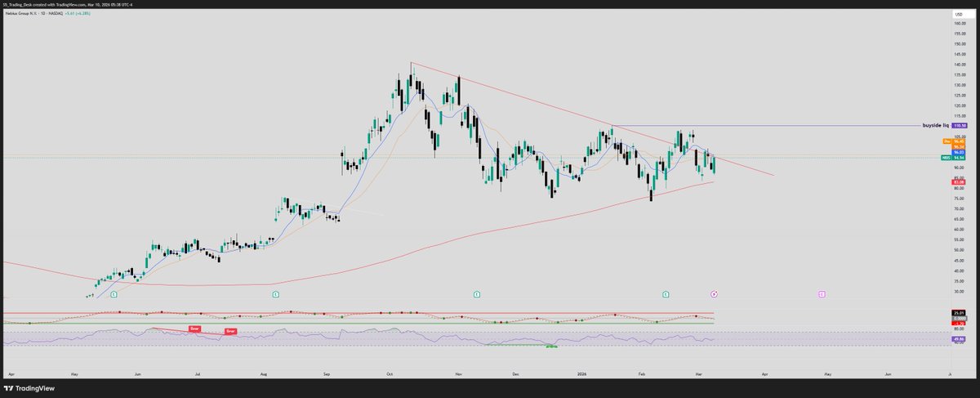Click the 50.00 level on the price axis
Screen dimensions: 980x398
(960, 250)
